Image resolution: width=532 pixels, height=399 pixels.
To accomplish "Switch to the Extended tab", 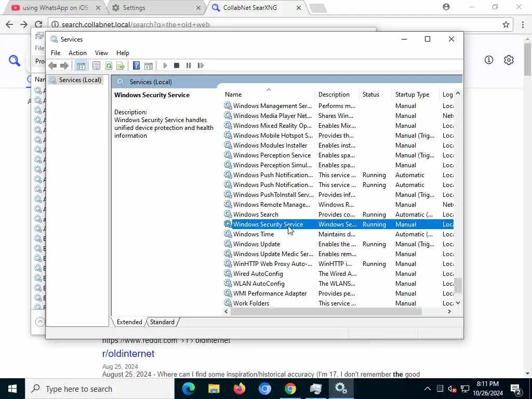I will coord(129,322).
